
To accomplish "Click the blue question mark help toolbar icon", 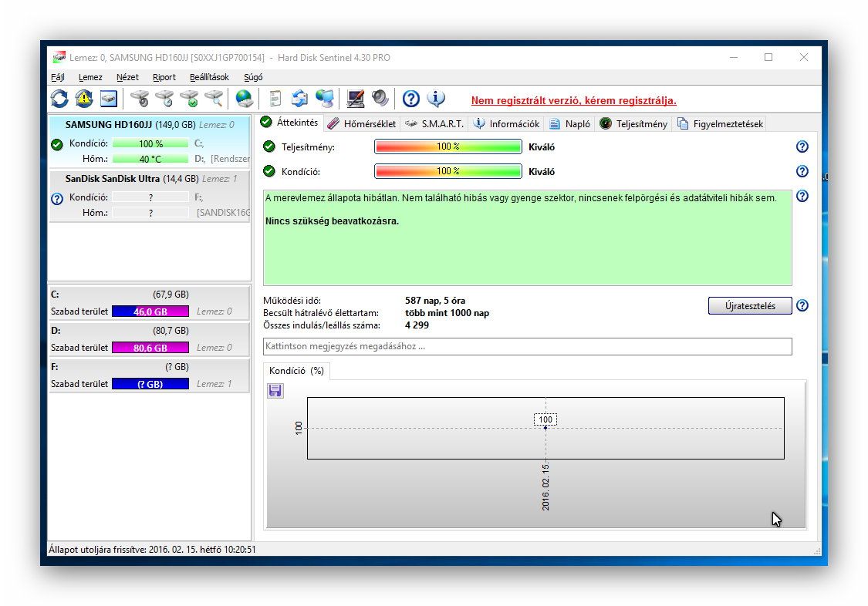I will (410, 99).
